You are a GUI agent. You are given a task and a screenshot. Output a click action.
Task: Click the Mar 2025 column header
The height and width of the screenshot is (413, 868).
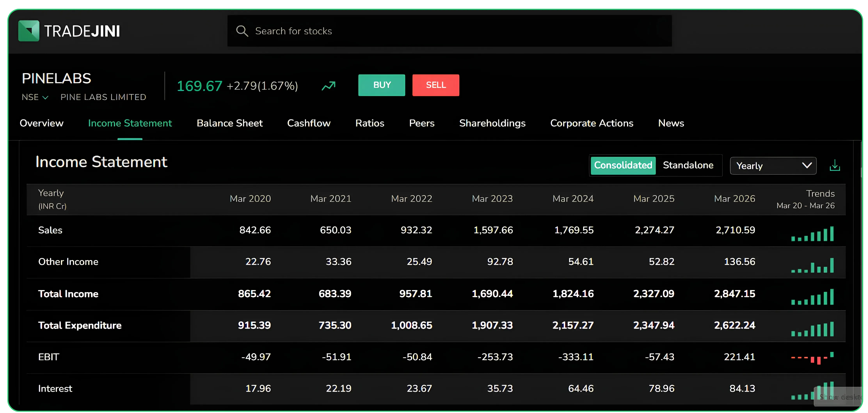point(654,198)
